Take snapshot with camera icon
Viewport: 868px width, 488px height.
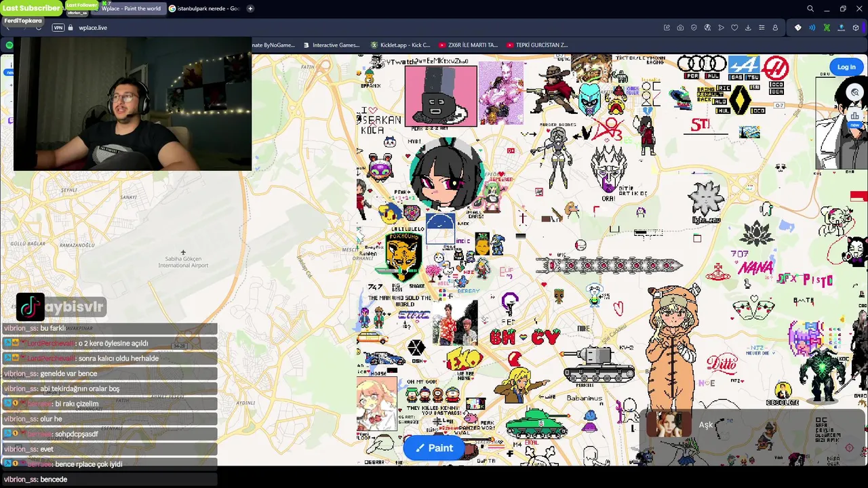tap(680, 28)
